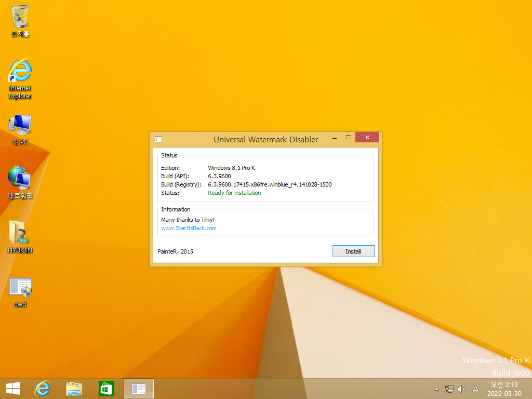The height and width of the screenshot is (399, 532).
Task: Click the 'PainteR, 2015' label
Action: point(175,251)
